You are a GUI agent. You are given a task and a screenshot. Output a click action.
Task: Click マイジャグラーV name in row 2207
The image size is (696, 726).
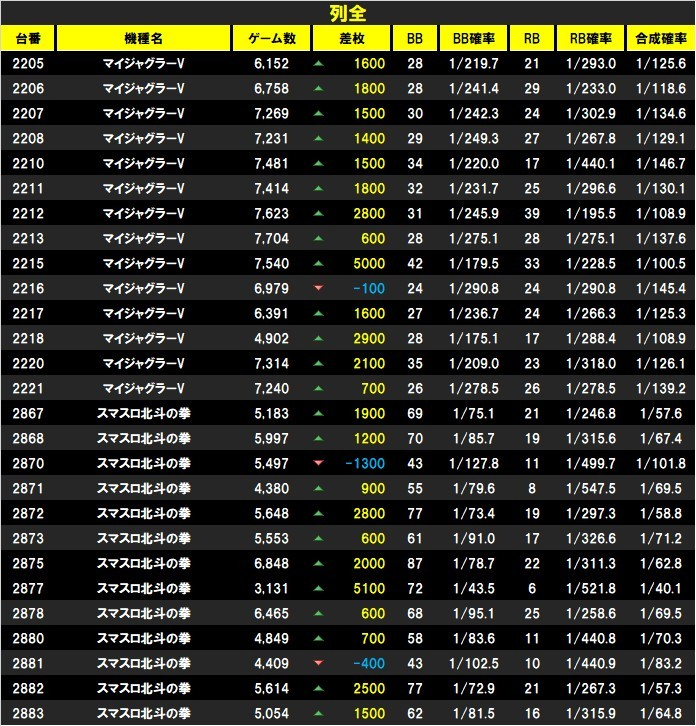tap(144, 113)
